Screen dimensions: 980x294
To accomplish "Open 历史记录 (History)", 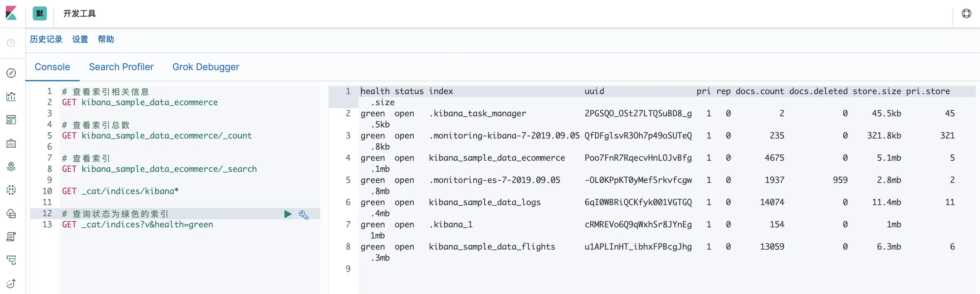I will 46,39.
